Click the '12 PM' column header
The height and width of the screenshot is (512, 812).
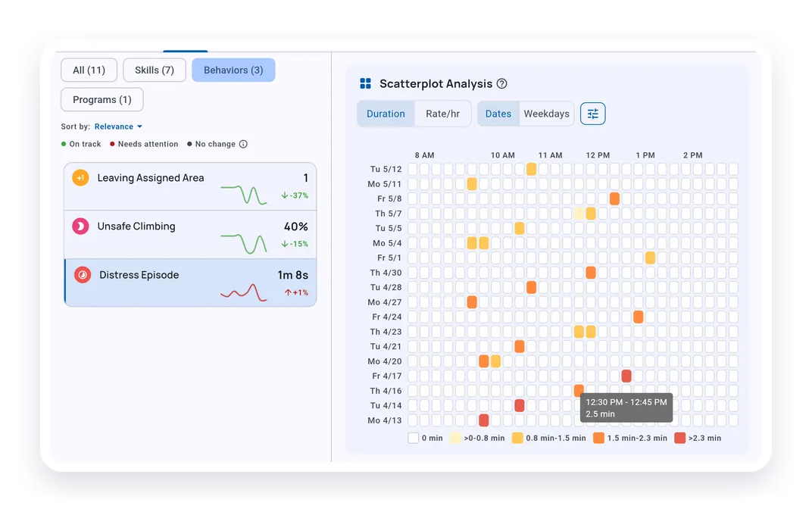tap(598, 155)
